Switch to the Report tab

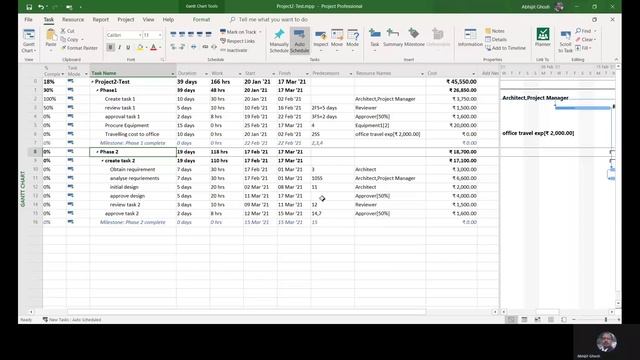(100, 20)
